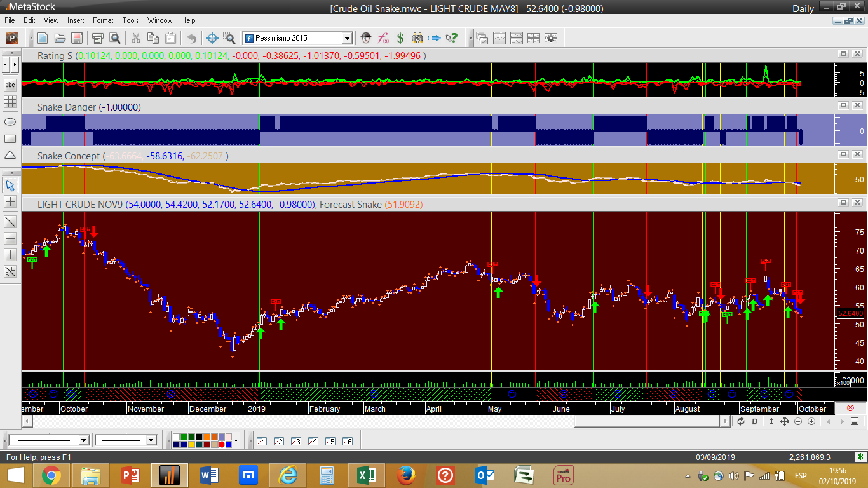
Task: Click the text annotation abc tool
Action: coord(10,85)
